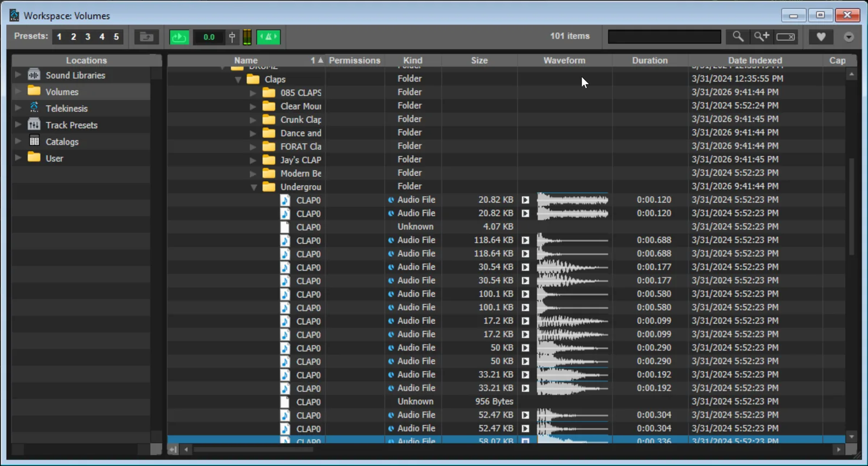Expand the FORAT Cla folder
The image size is (868, 466).
tap(253, 147)
